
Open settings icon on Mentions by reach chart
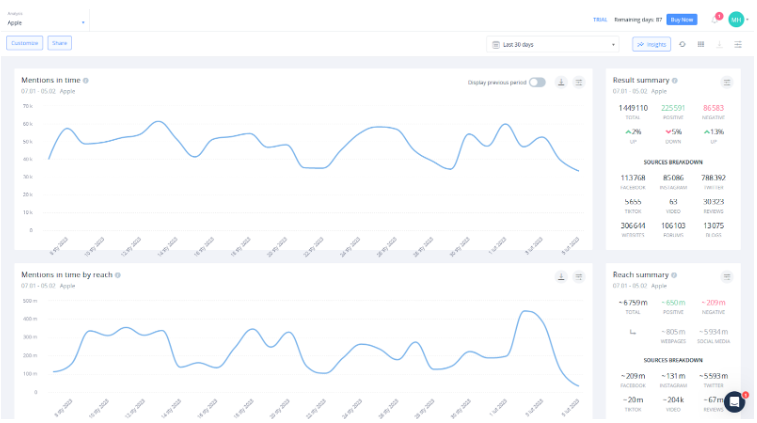(579, 276)
